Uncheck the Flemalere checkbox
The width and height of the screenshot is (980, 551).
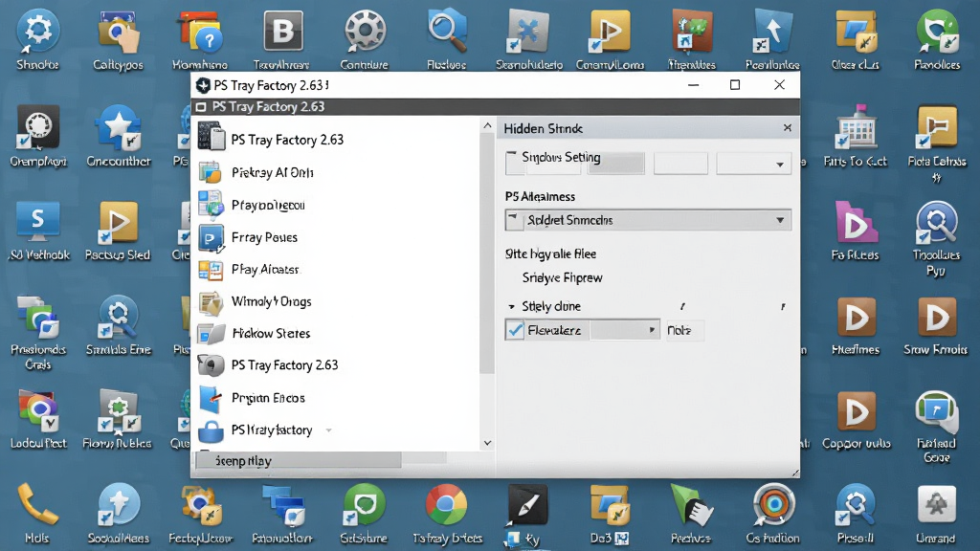515,330
